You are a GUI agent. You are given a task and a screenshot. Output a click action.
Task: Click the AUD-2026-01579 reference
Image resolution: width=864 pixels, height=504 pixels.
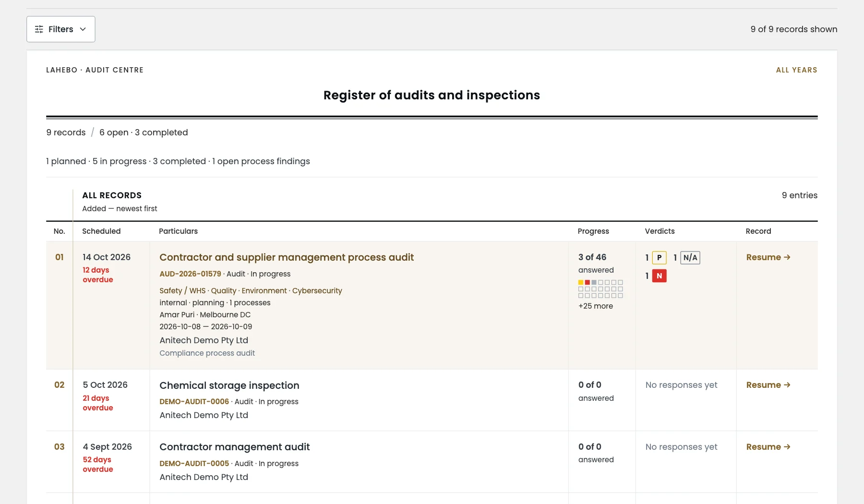click(x=190, y=274)
